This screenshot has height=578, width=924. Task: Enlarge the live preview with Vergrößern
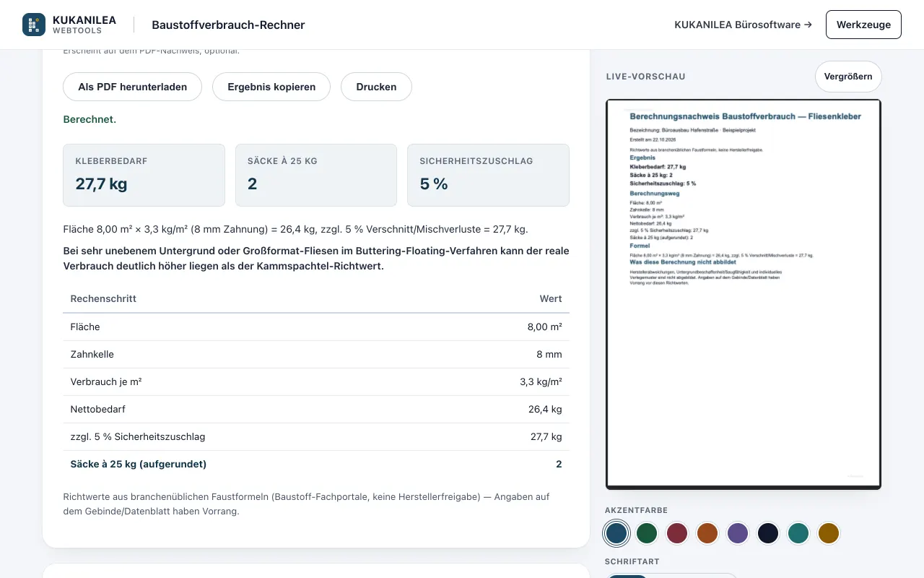click(848, 77)
